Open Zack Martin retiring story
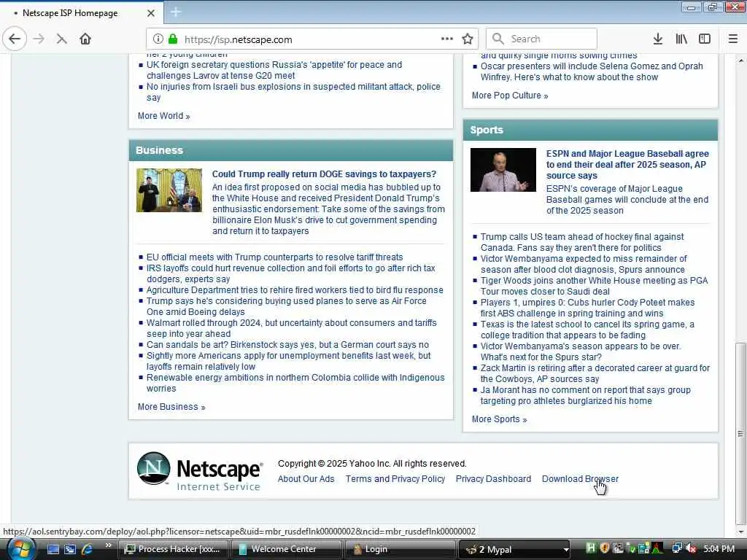This screenshot has width=747, height=560. [x=595, y=373]
